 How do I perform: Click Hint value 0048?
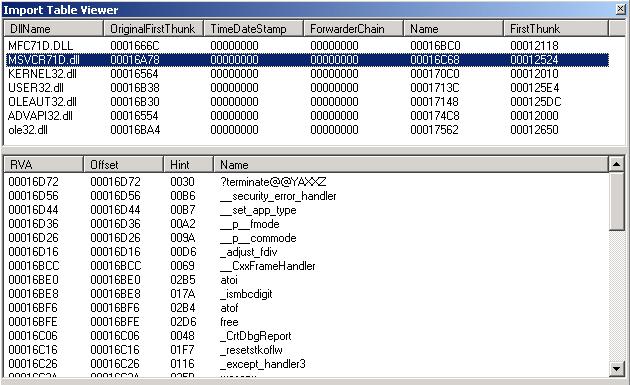[x=182, y=336]
